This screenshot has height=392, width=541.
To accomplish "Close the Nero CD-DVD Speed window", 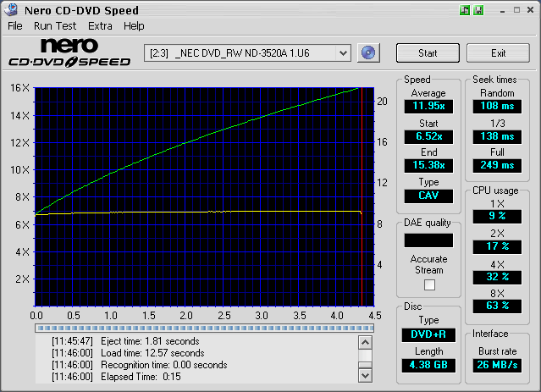I will [x=529, y=10].
